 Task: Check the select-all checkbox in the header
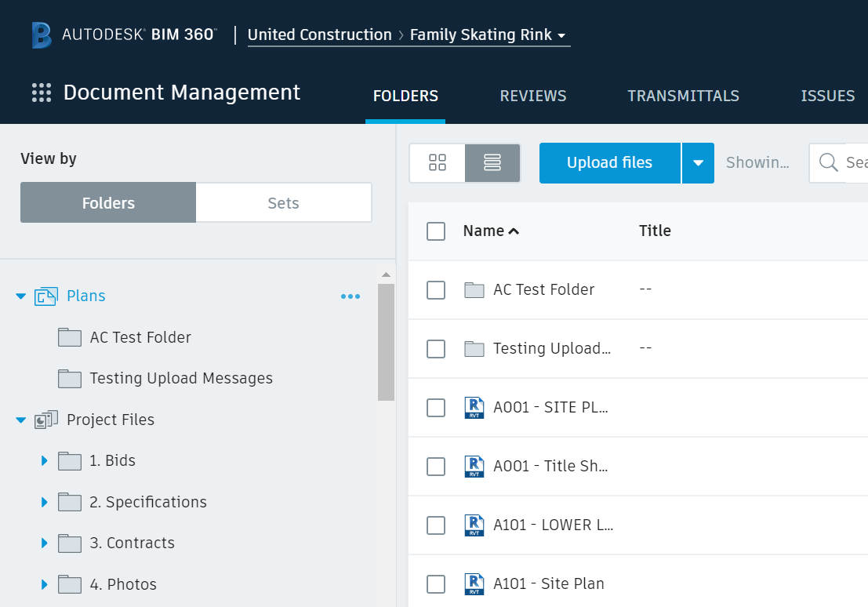click(x=436, y=231)
